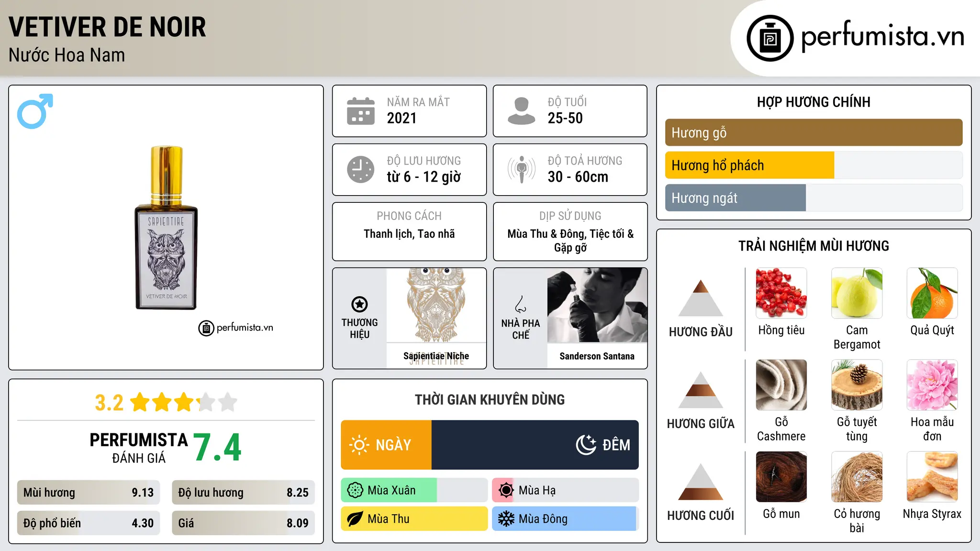Click the orange NGÀY day segment
Image resolution: width=980 pixels, height=551 pixels.
pyautogui.click(x=386, y=445)
